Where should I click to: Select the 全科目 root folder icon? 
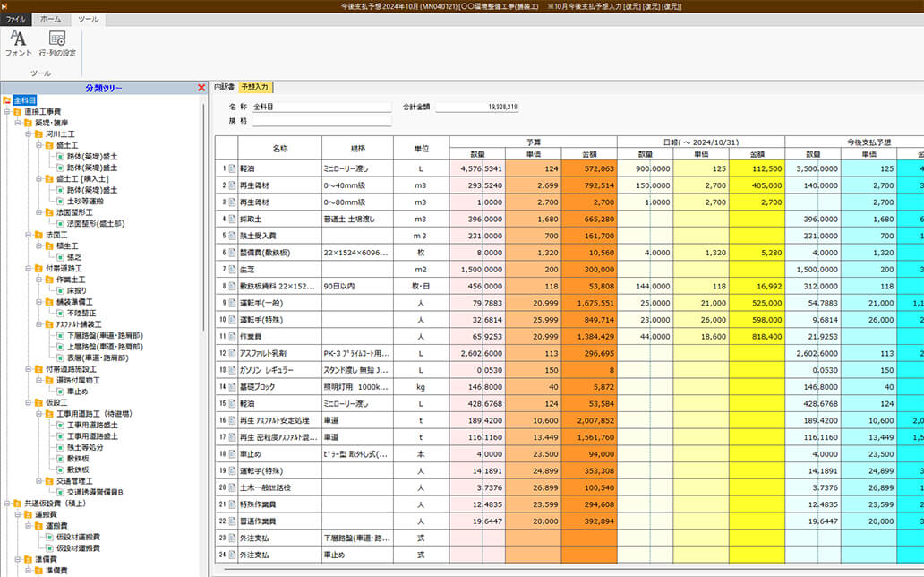click(7, 100)
